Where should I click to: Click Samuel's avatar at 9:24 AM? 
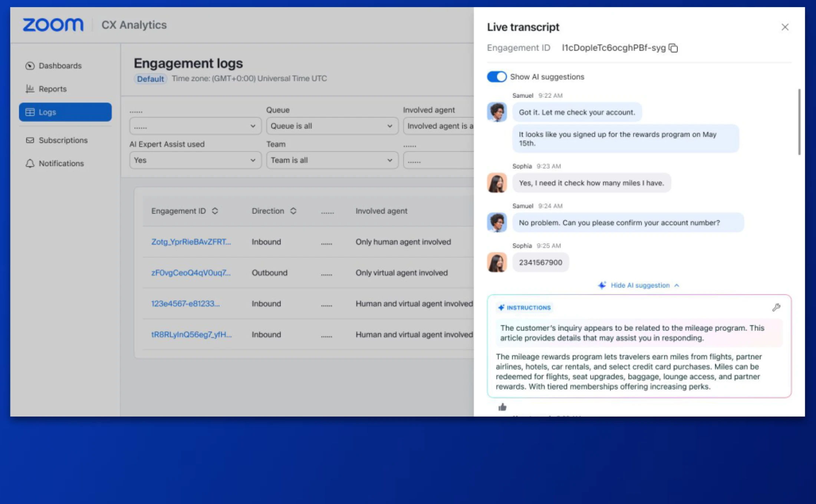pos(497,222)
